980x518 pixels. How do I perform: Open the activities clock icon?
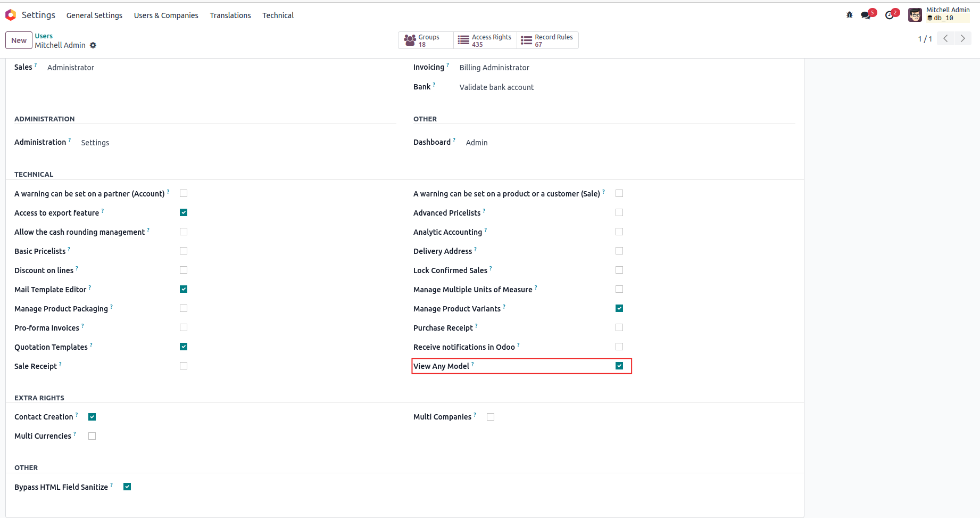click(890, 15)
